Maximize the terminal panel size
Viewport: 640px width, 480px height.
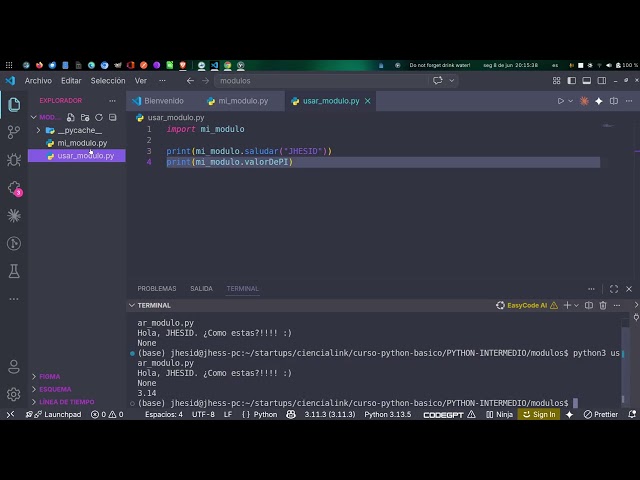tap(614, 289)
